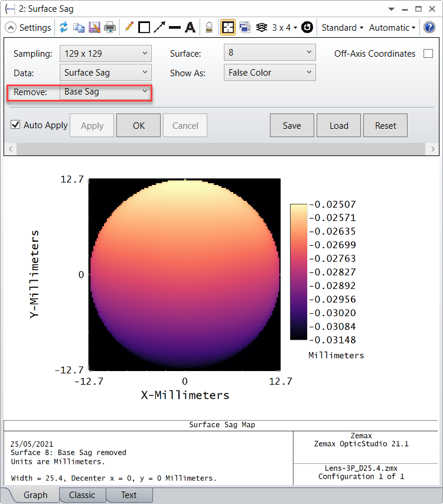
Task: Click the Print icon
Action: (x=110, y=28)
